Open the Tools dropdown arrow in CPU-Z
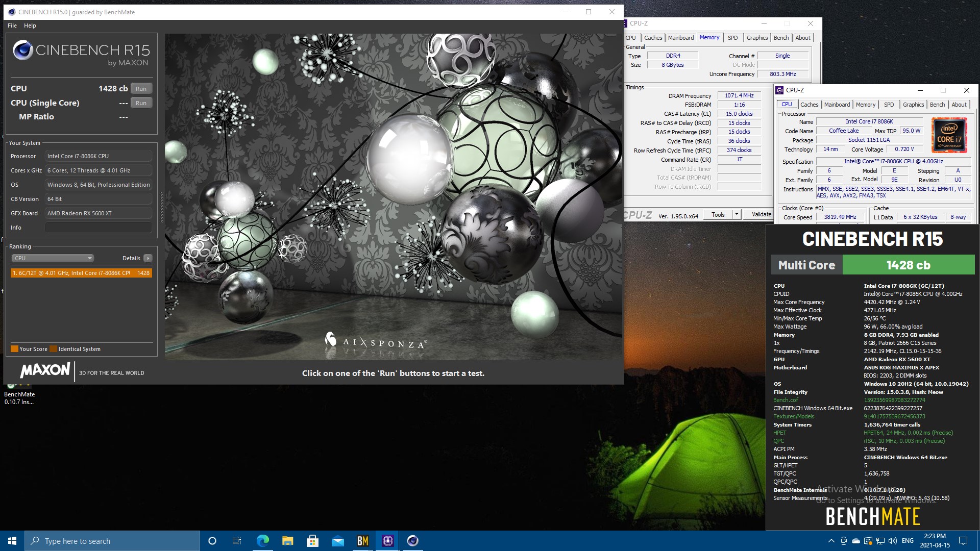The image size is (980, 551). tap(737, 215)
